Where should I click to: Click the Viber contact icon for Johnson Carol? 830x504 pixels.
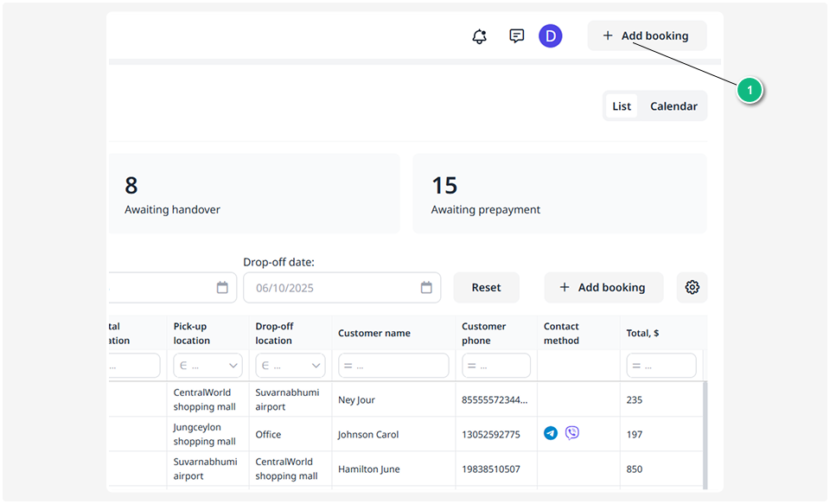click(x=571, y=433)
